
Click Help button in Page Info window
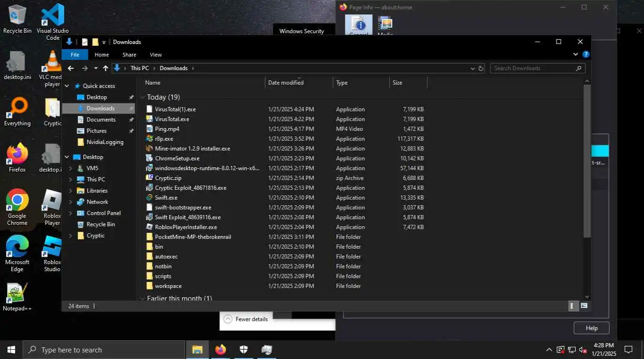tap(592, 328)
